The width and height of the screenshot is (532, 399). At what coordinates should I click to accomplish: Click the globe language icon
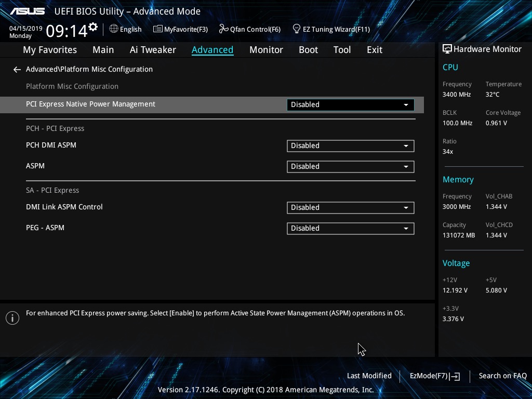point(114,29)
